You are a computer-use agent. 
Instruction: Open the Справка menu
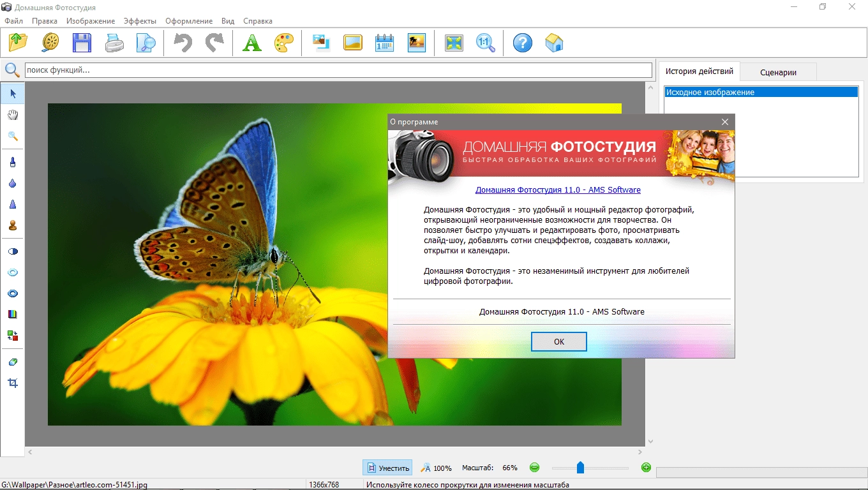pos(257,21)
